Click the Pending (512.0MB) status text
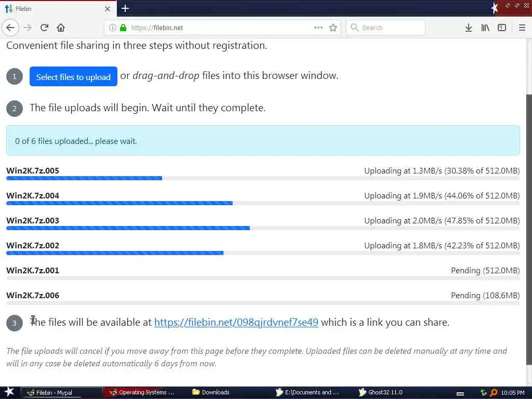Viewport: 532px width, 399px height. click(485, 270)
